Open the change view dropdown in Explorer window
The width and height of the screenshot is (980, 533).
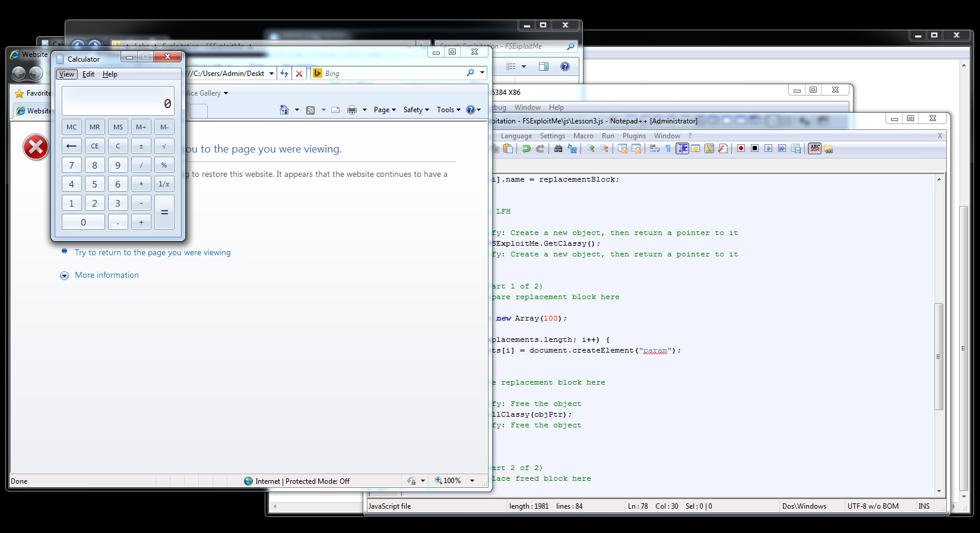[524, 66]
